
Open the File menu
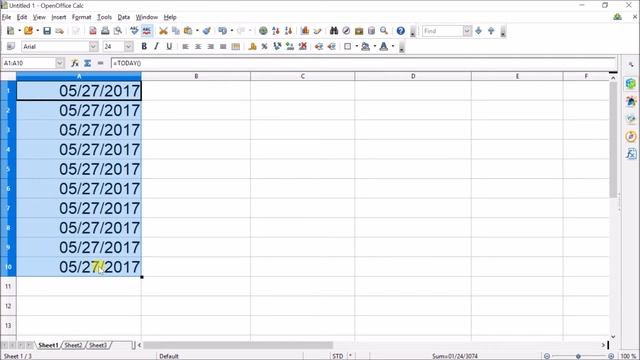coord(7,17)
